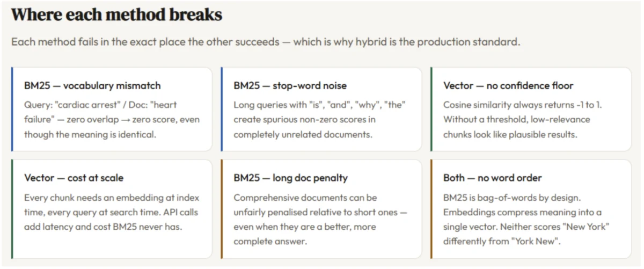Click blue accent bar on vocabulary mismatch card
This screenshot has width=644, height=269.
pyautogui.click(x=12, y=109)
